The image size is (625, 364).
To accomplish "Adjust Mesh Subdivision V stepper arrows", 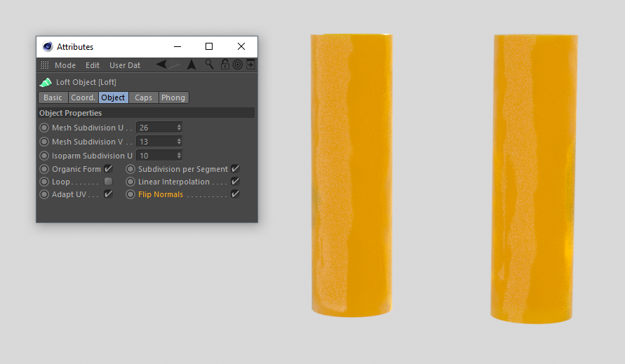I will coord(179,141).
